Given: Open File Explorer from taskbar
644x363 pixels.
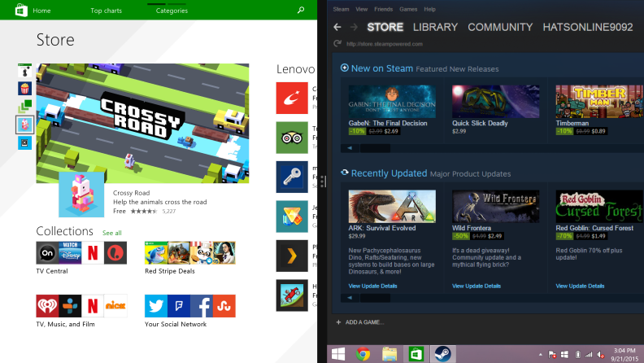Looking at the screenshot, I should pyautogui.click(x=389, y=354).
